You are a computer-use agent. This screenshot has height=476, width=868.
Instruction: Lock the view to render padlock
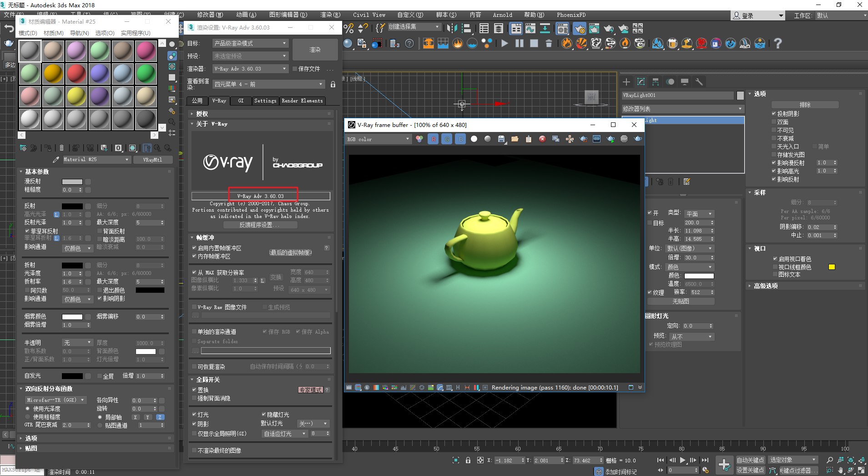coord(333,84)
